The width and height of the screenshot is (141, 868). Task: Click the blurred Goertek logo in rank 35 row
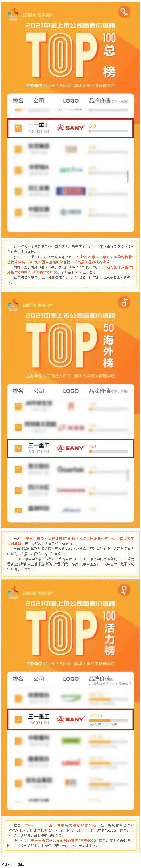70,469
